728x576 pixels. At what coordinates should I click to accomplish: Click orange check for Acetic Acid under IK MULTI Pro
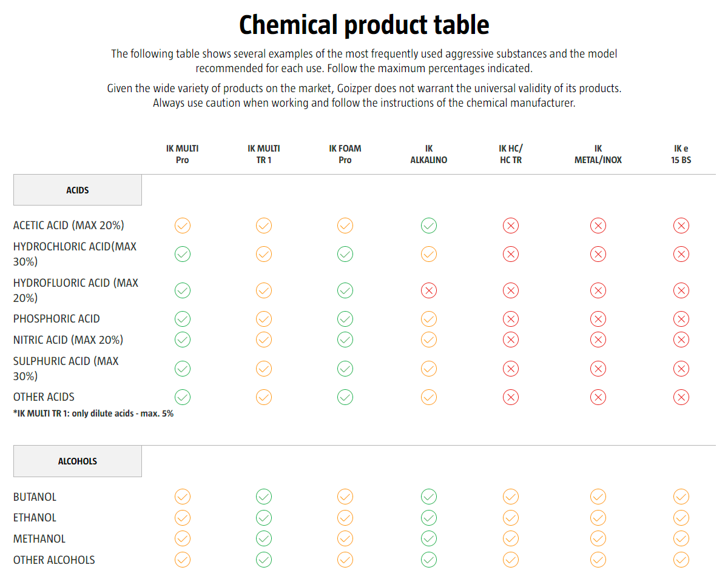183,226
